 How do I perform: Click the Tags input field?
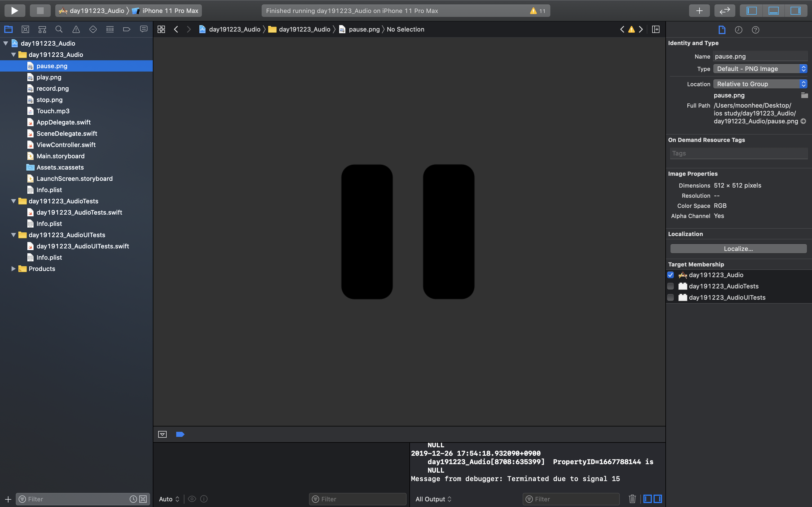738,153
